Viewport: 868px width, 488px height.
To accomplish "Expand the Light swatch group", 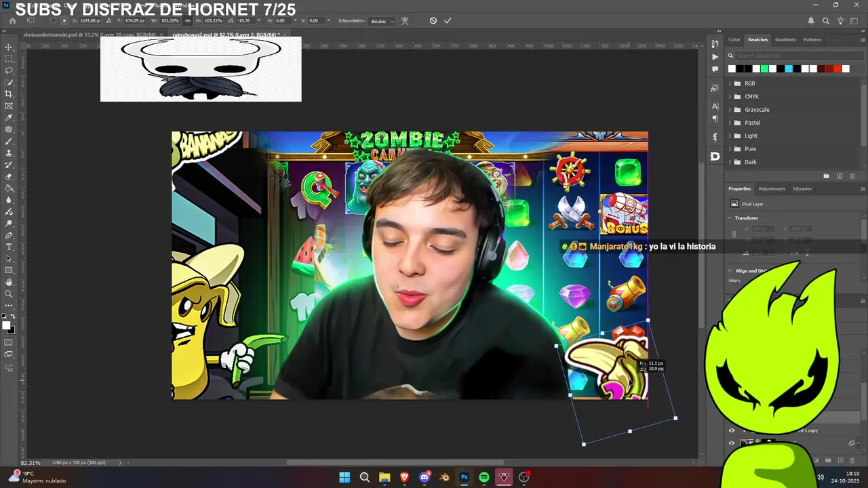I will pyautogui.click(x=730, y=136).
